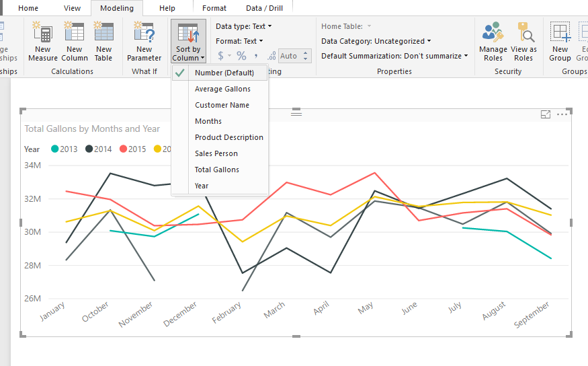Screen dimensions: 588x366
Task: Open the currency symbol dropdown arrow
Action: (x=230, y=56)
